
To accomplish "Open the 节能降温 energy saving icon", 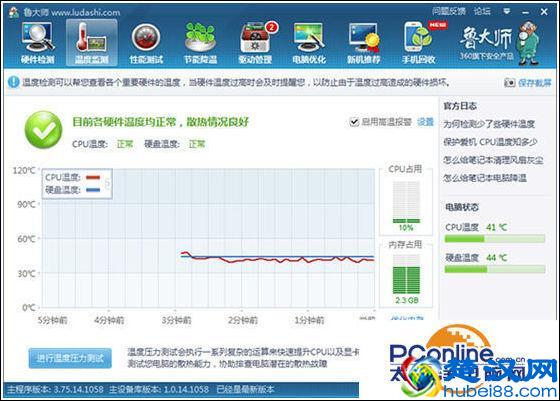I will 200,43.
